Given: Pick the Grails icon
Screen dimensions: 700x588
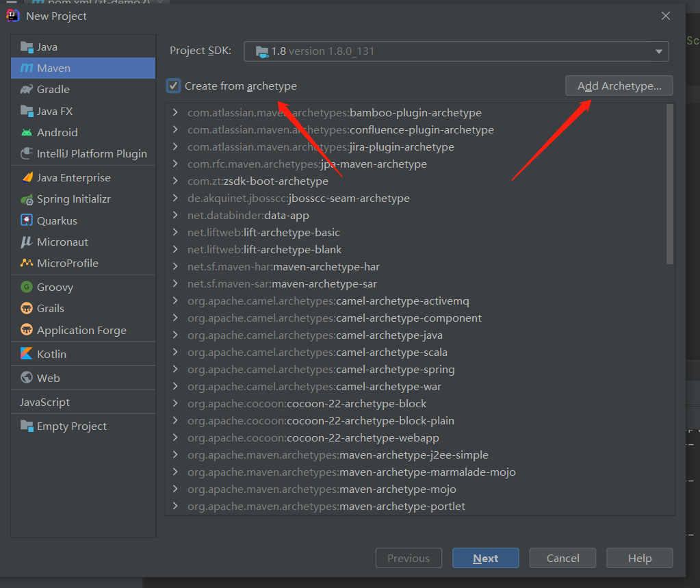Looking at the screenshot, I should [x=27, y=309].
